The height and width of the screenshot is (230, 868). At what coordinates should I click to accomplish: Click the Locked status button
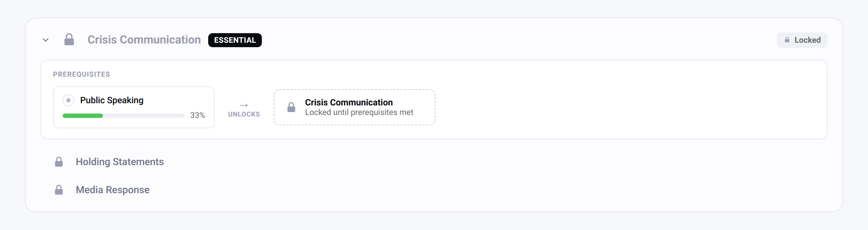point(802,40)
